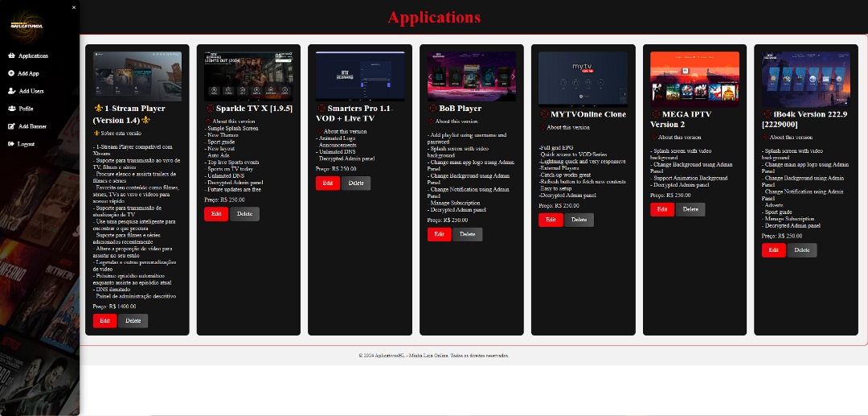This screenshot has height=416, width=868.
Task: Close the sidebar with the X icon
Action: pos(74,7)
